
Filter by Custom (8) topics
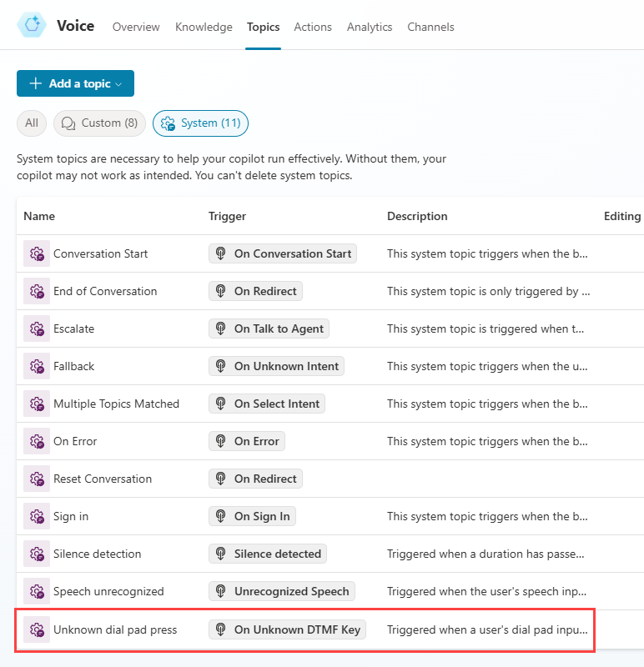pos(99,123)
